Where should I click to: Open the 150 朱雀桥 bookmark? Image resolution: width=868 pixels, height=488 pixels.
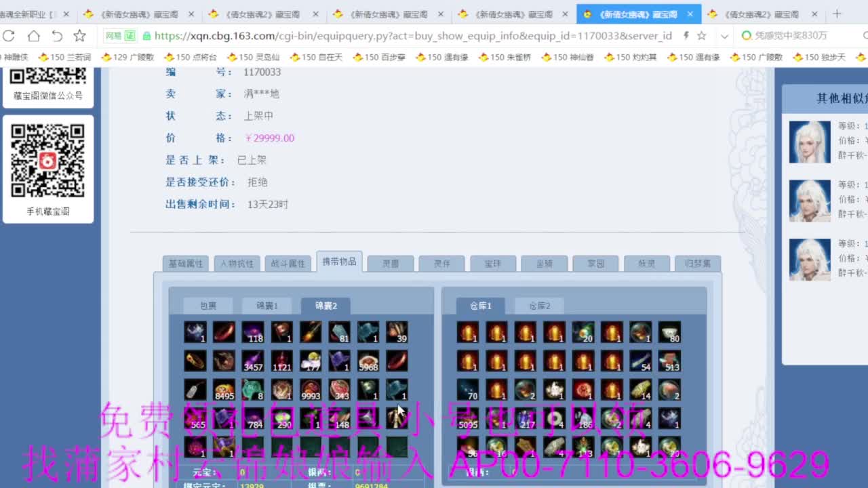505,58
